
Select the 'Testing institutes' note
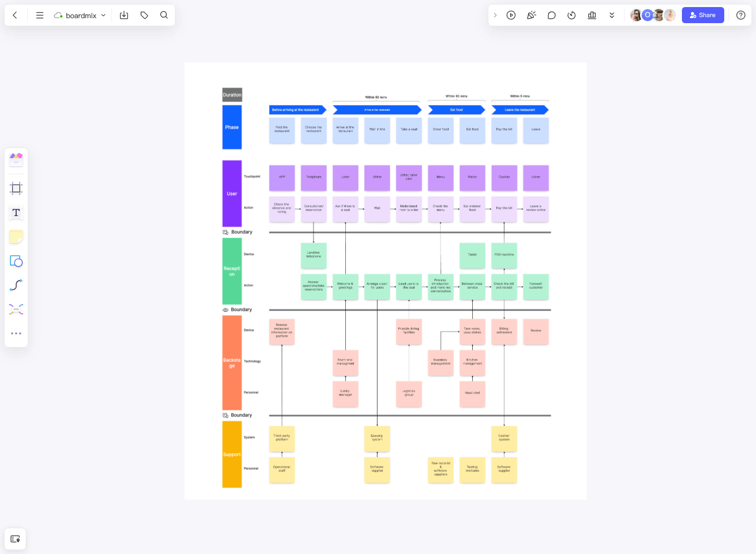point(472,470)
